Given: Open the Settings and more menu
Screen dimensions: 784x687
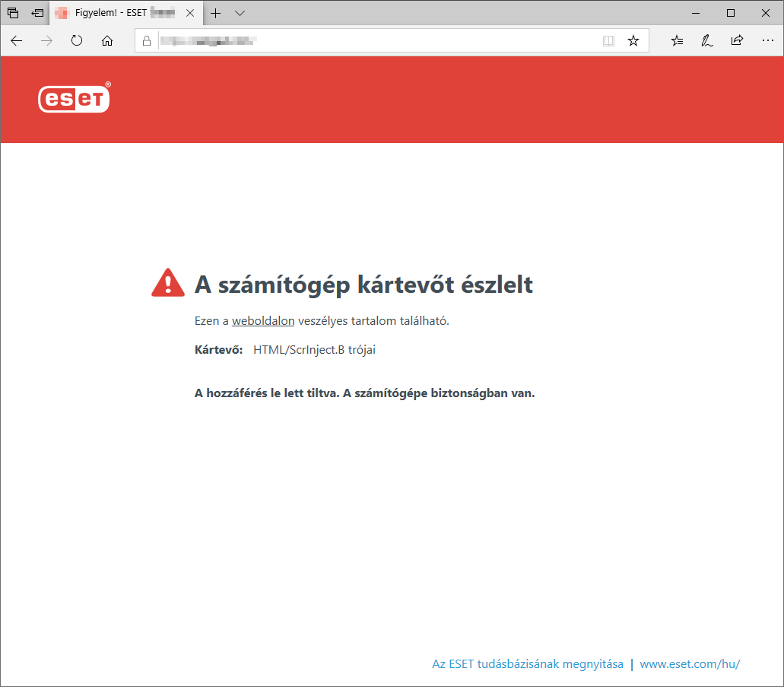Looking at the screenshot, I should pyautogui.click(x=767, y=40).
